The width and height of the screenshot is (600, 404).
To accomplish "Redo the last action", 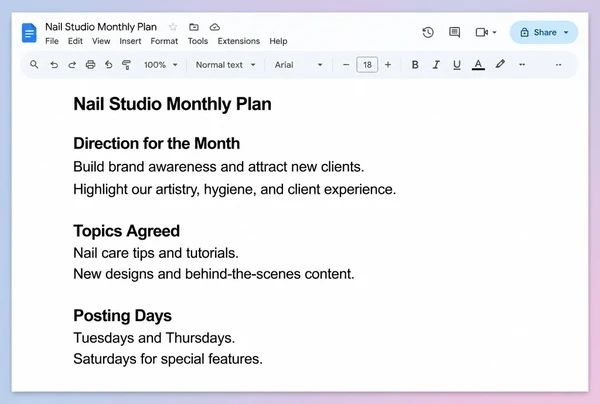I will coord(72,65).
